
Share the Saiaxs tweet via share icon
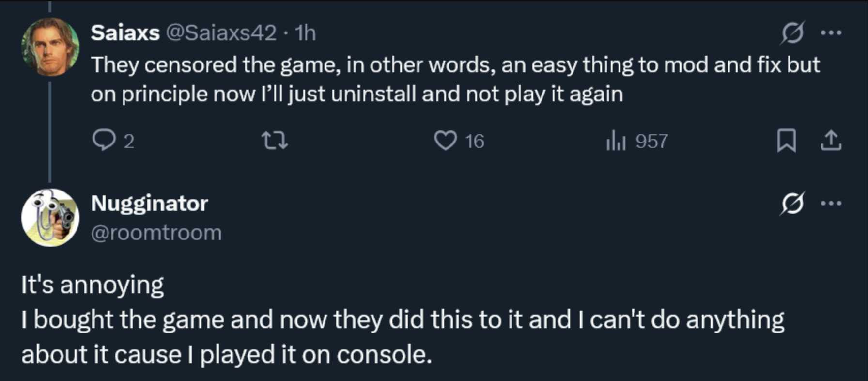(831, 141)
